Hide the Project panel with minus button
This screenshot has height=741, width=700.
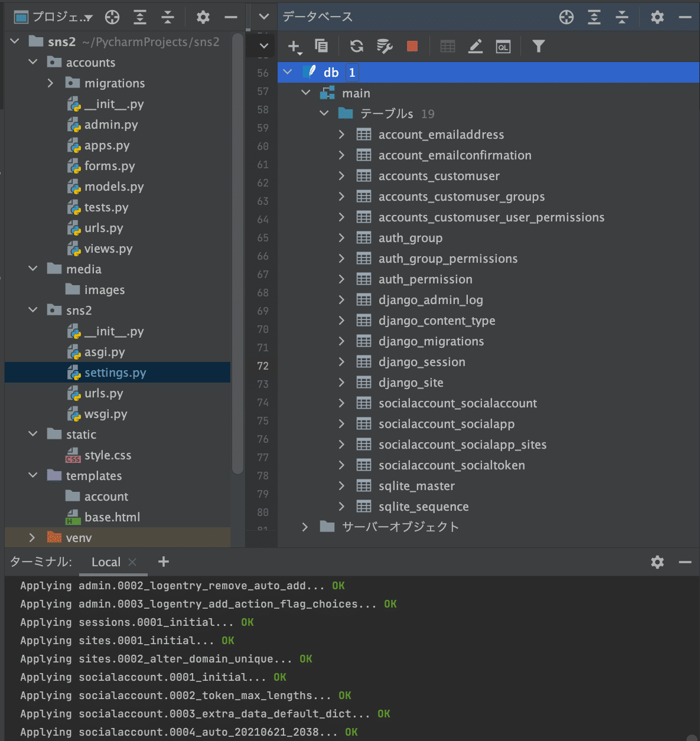pyautogui.click(x=231, y=17)
